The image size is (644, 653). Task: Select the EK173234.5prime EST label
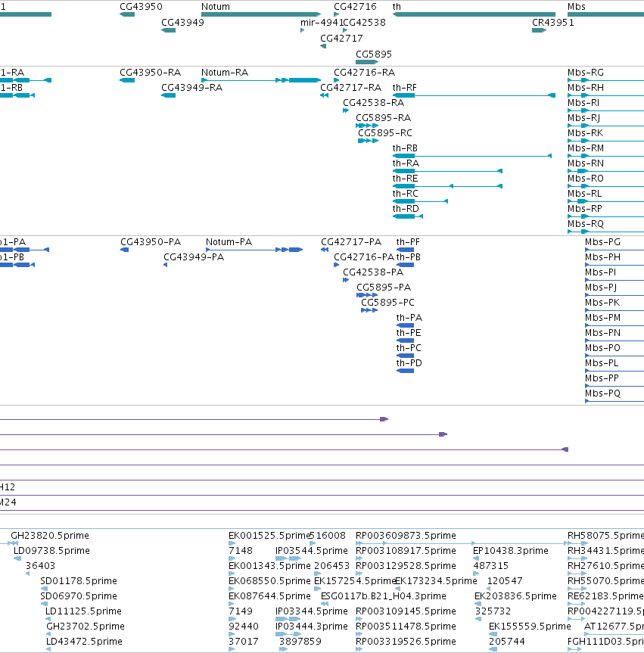[x=436, y=580]
